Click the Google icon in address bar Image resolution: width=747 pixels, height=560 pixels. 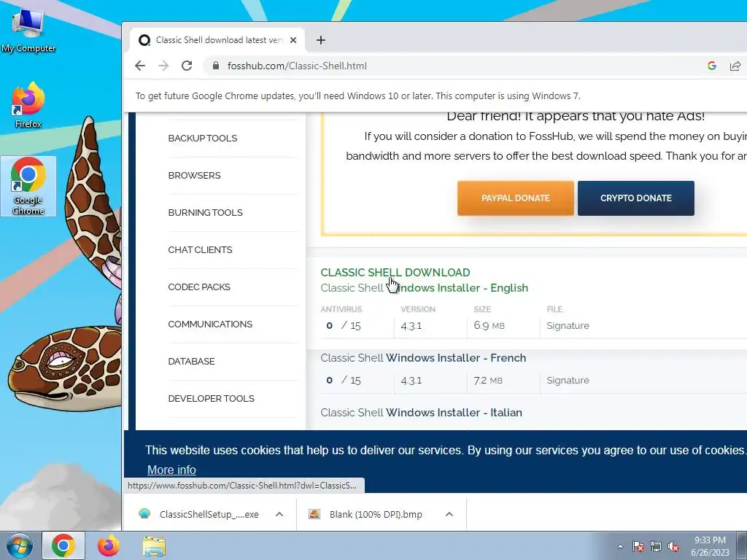[x=712, y=66]
